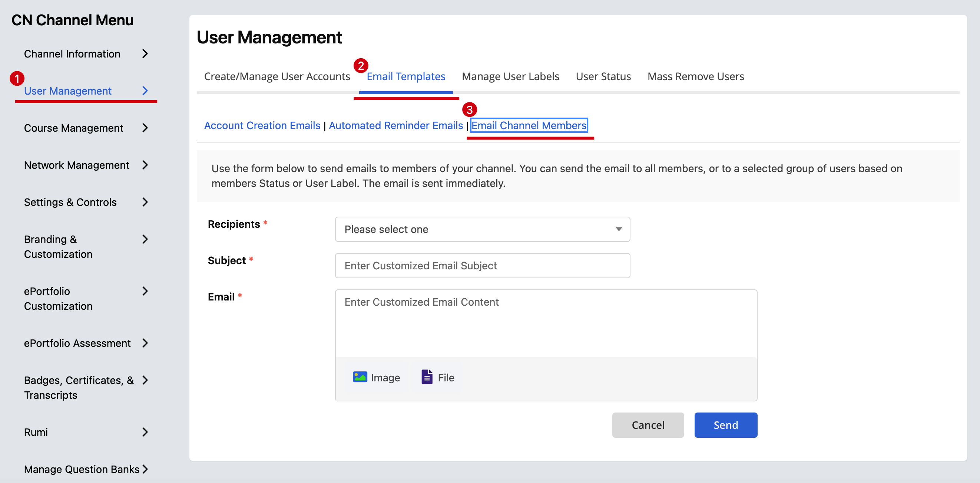Select Network Management in sidebar
The image size is (980, 483).
(x=76, y=165)
